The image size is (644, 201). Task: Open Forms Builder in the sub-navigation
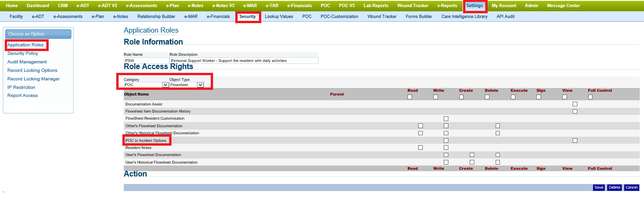point(419,17)
